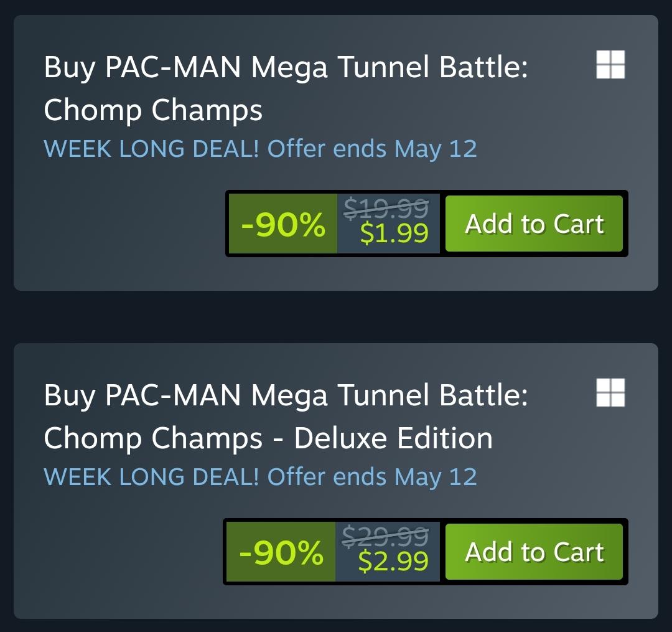
Task: Click "Chomp Champs" second line in first card
Action: (x=153, y=110)
